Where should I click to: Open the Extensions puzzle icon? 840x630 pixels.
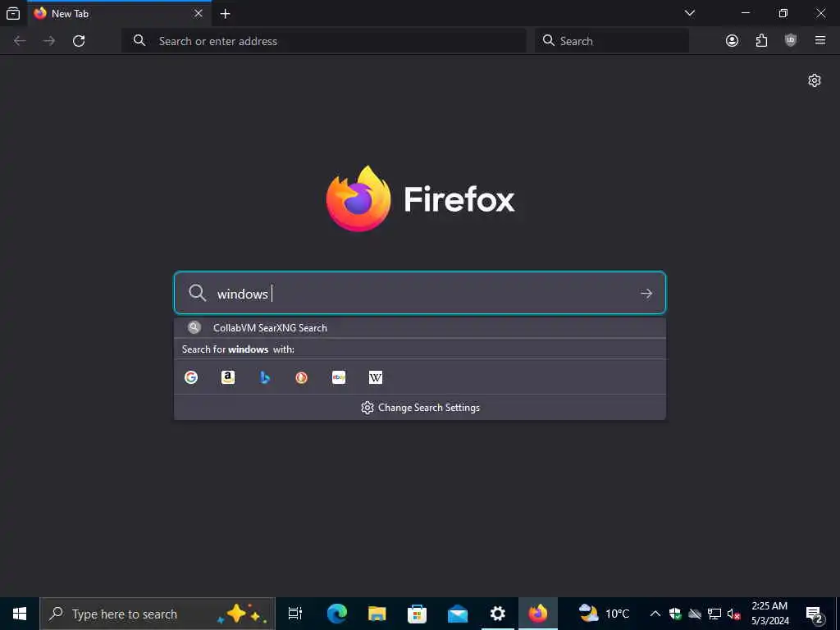tap(761, 41)
